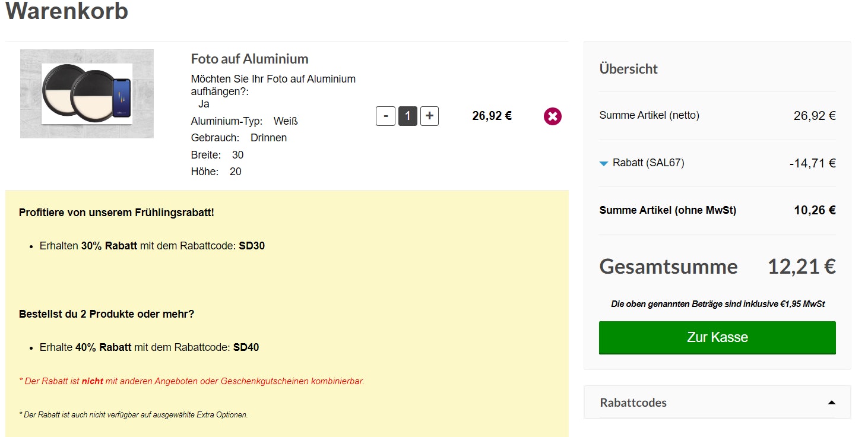Click the quantity field showing 1
This screenshot has width=868, height=437.
click(x=407, y=116)
